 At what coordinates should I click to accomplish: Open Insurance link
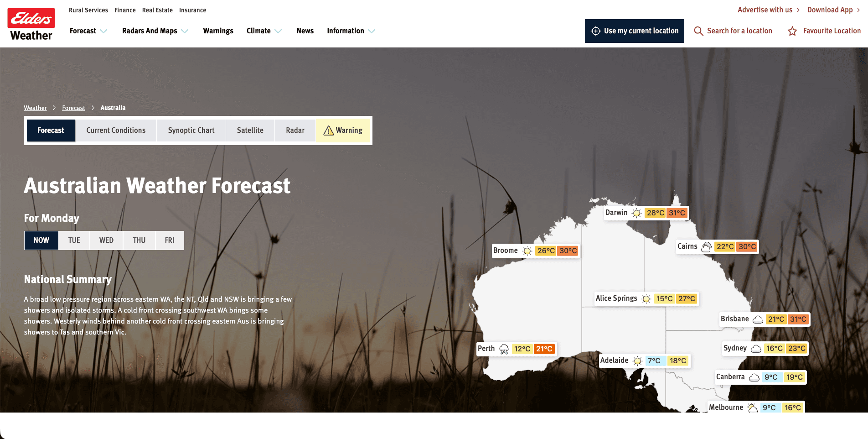[192, 10]
